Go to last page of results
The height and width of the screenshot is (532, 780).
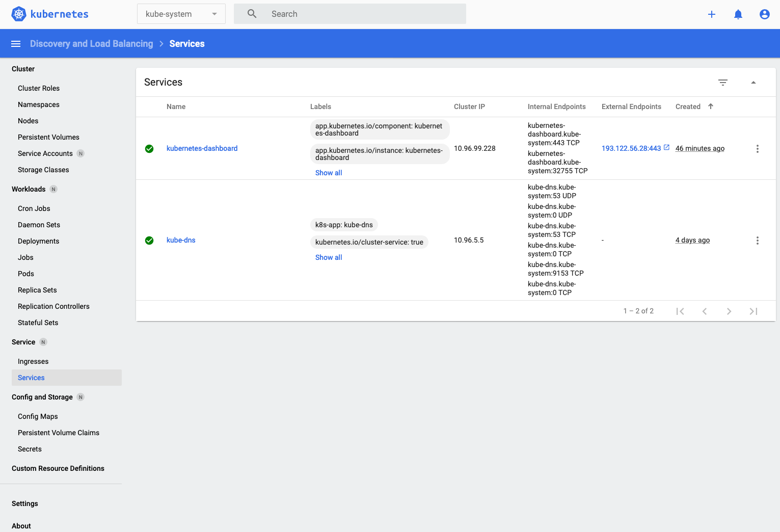tap(754, 311)
